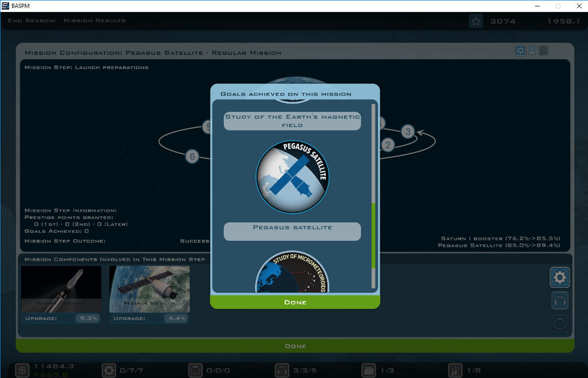
Task: Click the 'Goals achieved on this mission' title
Action: 286,94
